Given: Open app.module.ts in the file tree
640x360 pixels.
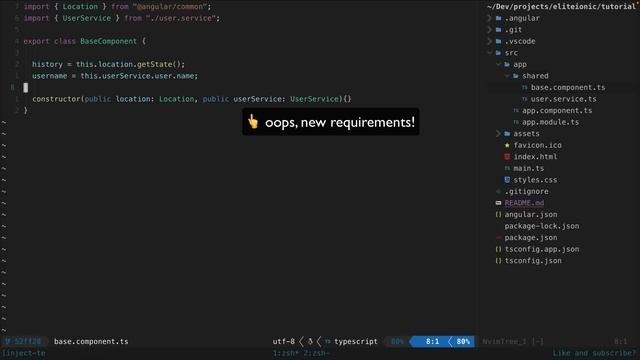Looking at the screenshot, I should pyautogui.click(x=550, y=122).
